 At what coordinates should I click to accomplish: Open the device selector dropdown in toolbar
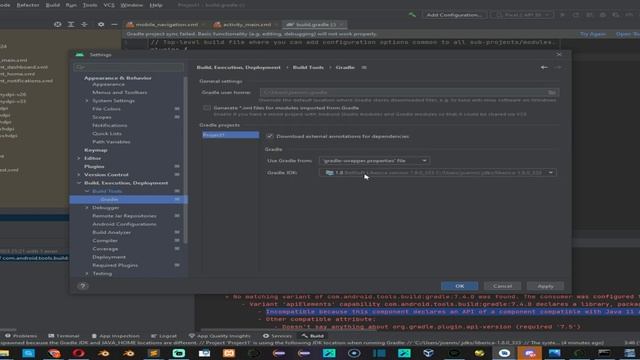coord(522,15)
